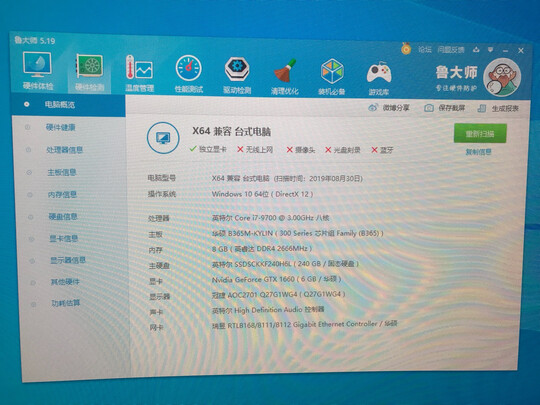Click the 8 GB DDR4 2666MHz memory value

[x=262, y=249]
